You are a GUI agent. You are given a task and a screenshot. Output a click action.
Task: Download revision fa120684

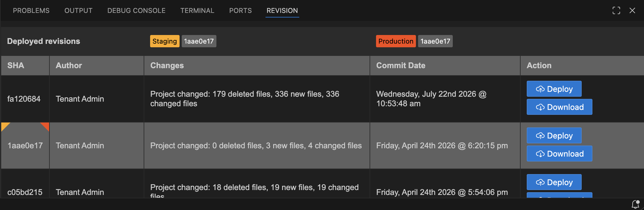tap(560, 107)
